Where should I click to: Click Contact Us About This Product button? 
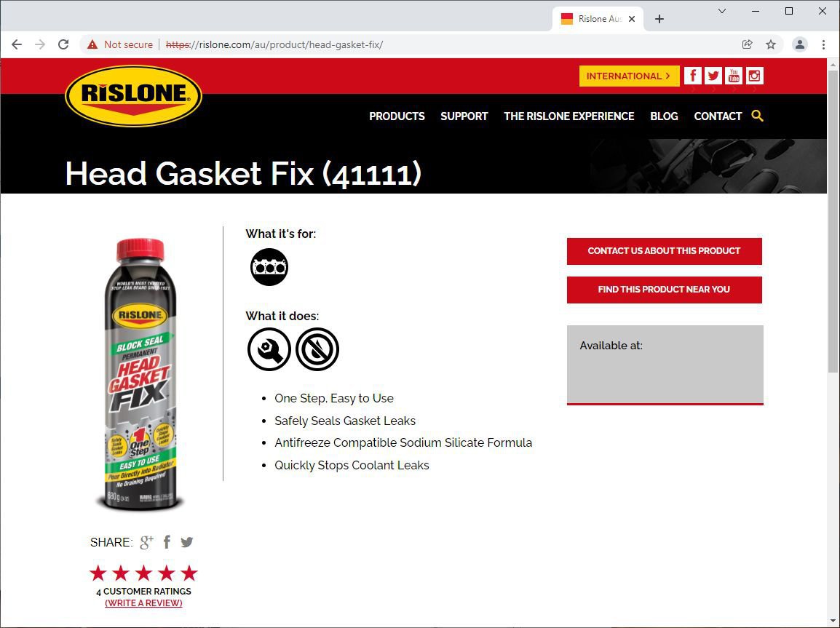point(665,251)
